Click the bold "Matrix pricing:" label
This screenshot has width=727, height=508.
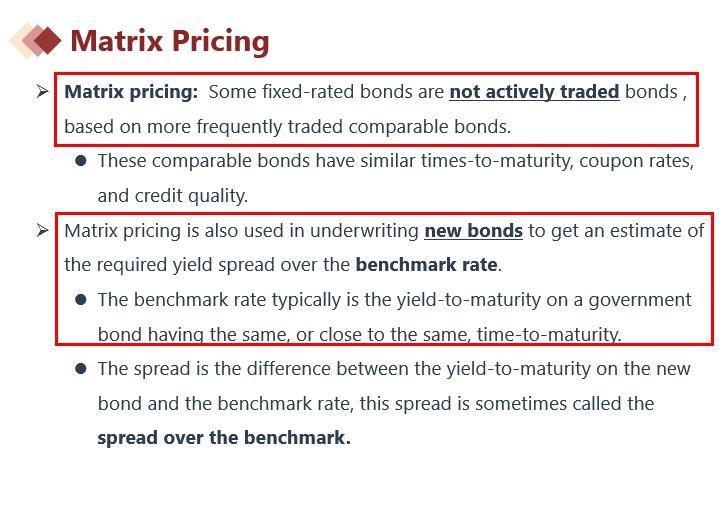pyautogui.click(x=131, y=92)
